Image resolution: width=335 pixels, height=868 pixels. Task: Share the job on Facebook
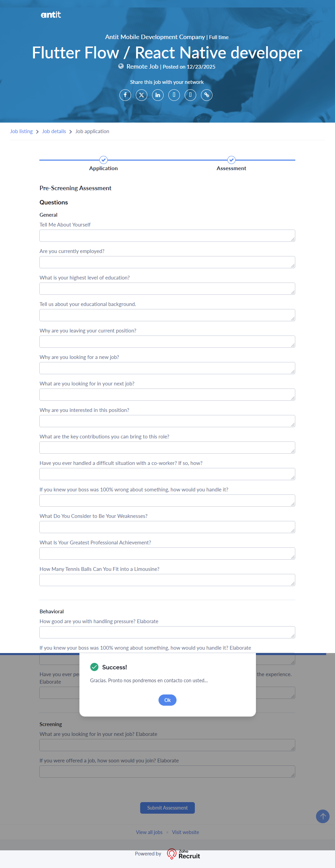[x=125, y=95]
